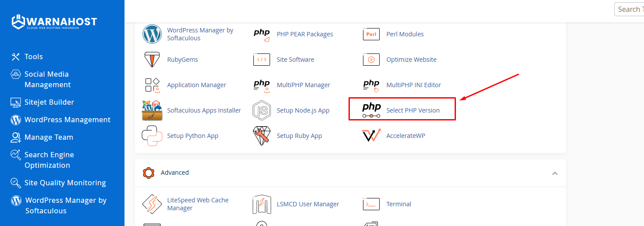Click the Setup Python App icon

[x=152, y=136]
